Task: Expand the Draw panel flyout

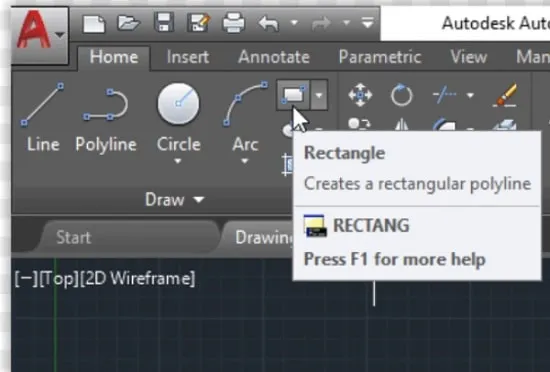Action: (x=174, y=200)
